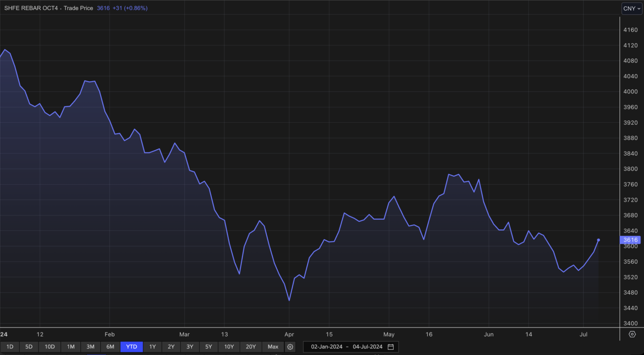Click the Jun date axis label

[489, 334]
